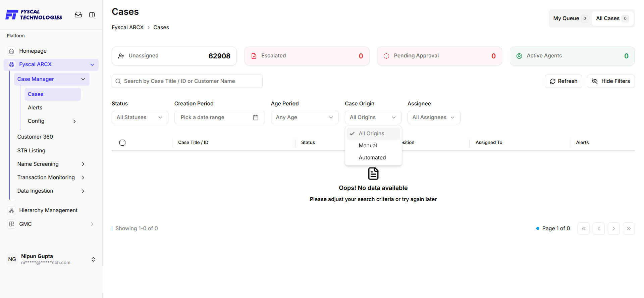Open the Any Age dropdown
The width and height of the screenshot is (644, 298).
tap(305, 117)
